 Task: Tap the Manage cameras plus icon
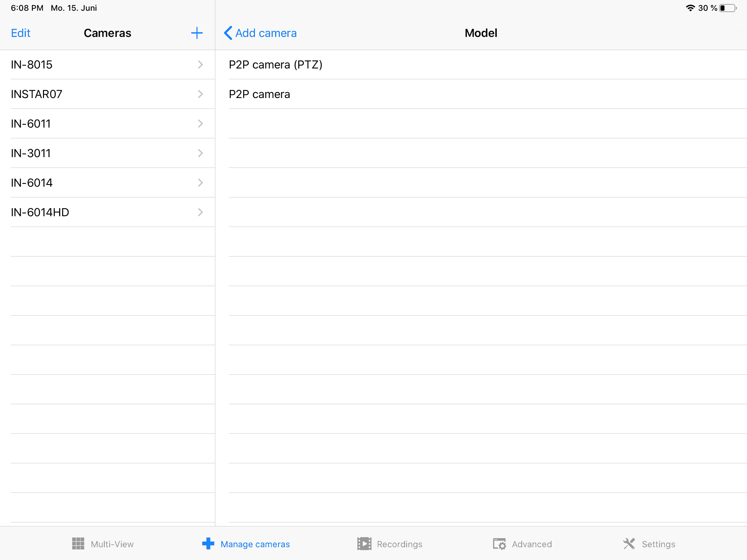coord(208,544)
